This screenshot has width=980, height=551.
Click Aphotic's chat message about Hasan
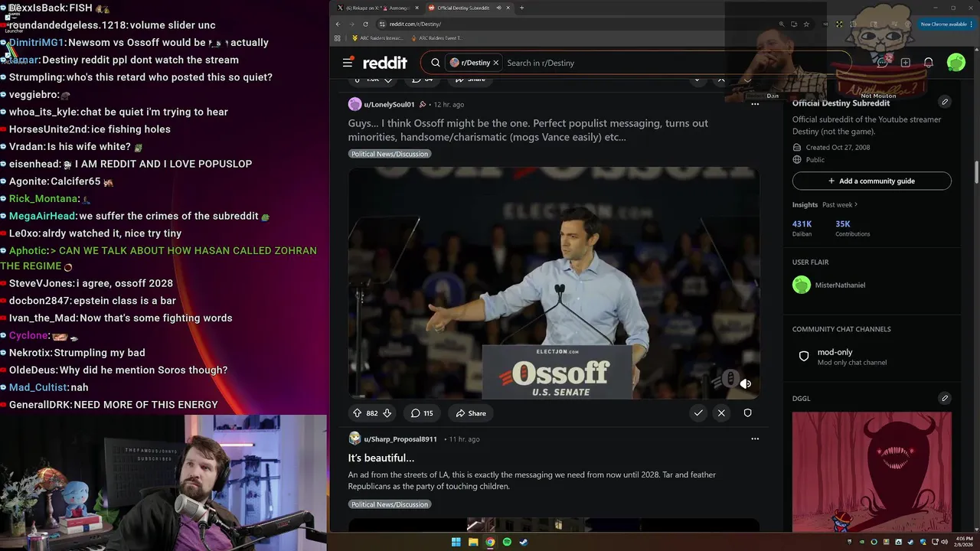(158, 258)
